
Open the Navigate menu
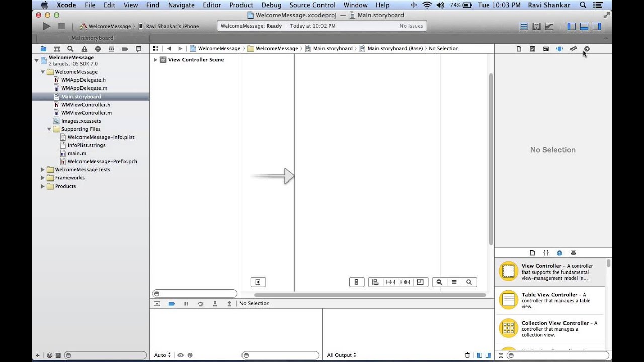click(181, 5)
